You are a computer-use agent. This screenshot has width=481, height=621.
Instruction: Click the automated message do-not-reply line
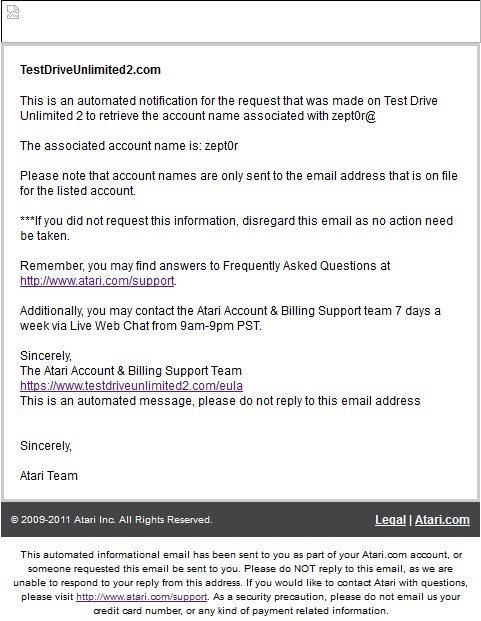[220, 401]
